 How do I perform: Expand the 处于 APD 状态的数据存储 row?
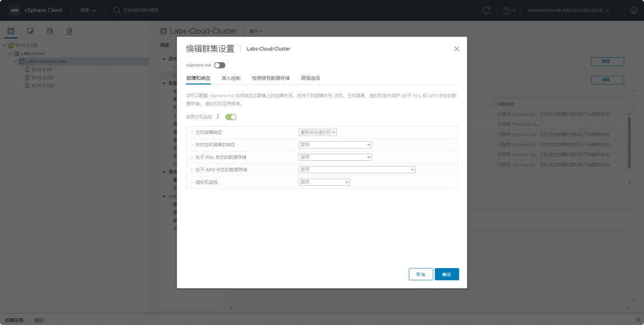(192, 170)
